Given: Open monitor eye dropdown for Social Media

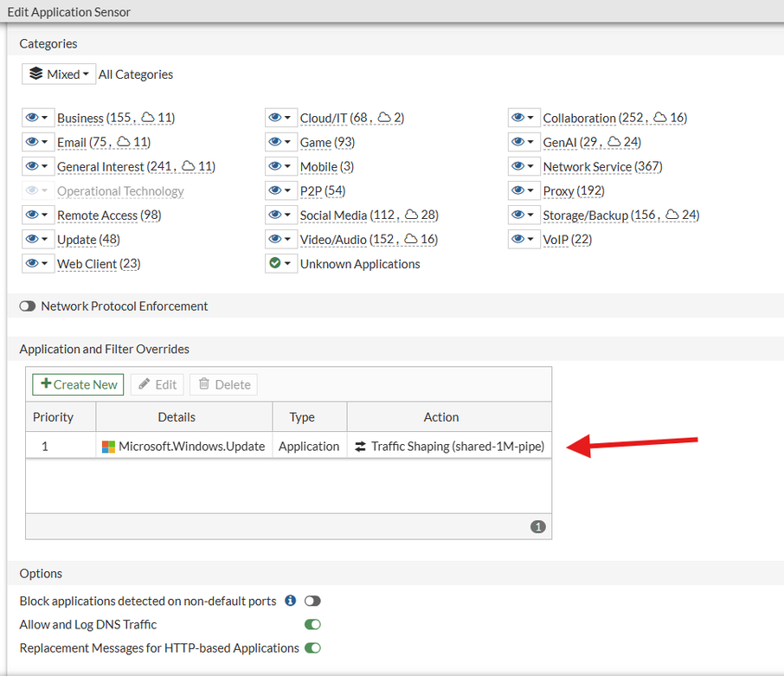Looking at the screenshot, I should pos(281,215).
